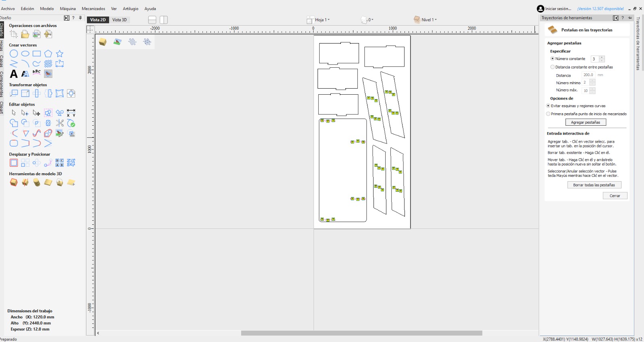Select the text on curve ABC tool
644x342 pixels.
(37, 73)
